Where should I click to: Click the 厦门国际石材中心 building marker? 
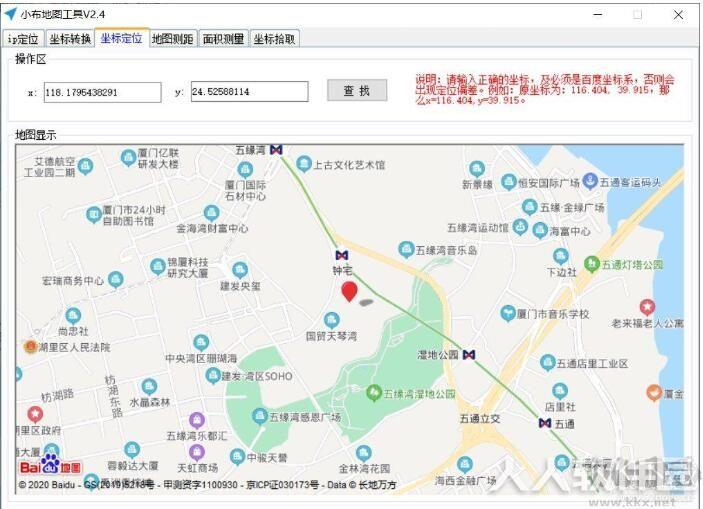point(245,170)
